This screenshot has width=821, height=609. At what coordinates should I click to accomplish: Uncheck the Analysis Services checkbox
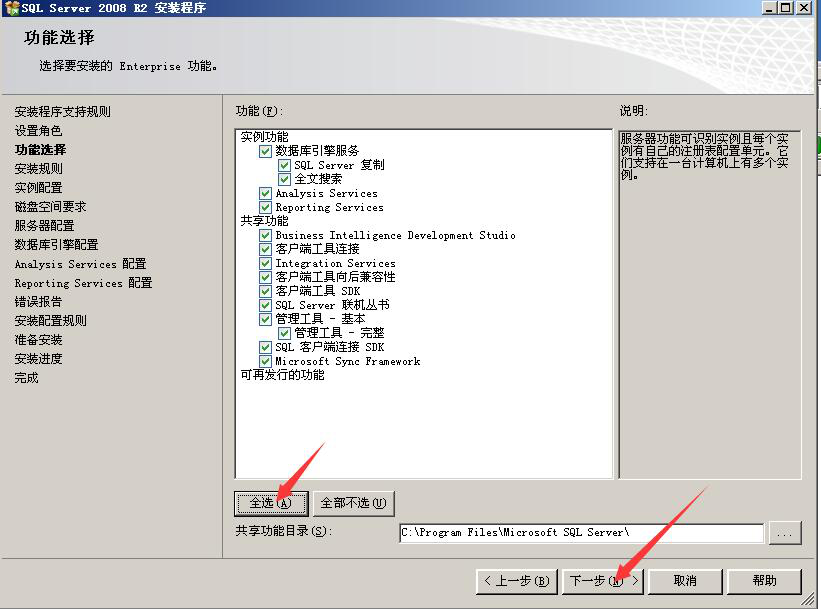[x=265, y=193]
